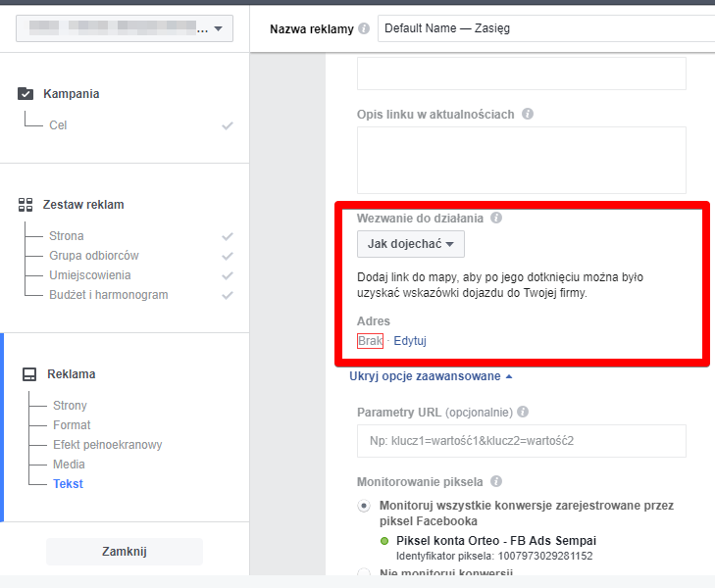
Task: Select Monitoruj wszystkie konwersje radio button
Action: tap(364, 506)
